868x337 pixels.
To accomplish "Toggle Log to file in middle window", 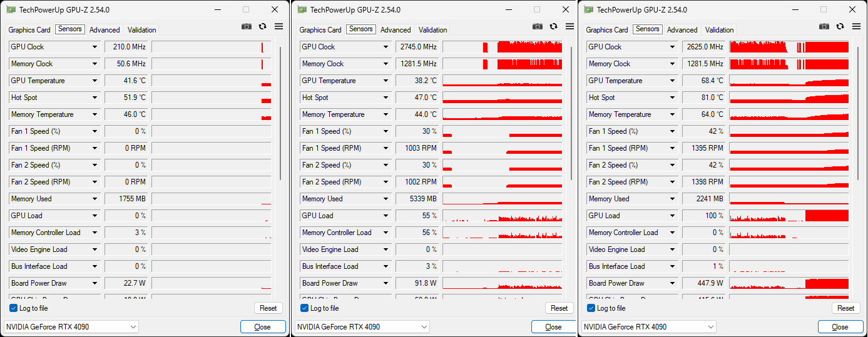I will [x=305, y=308].
